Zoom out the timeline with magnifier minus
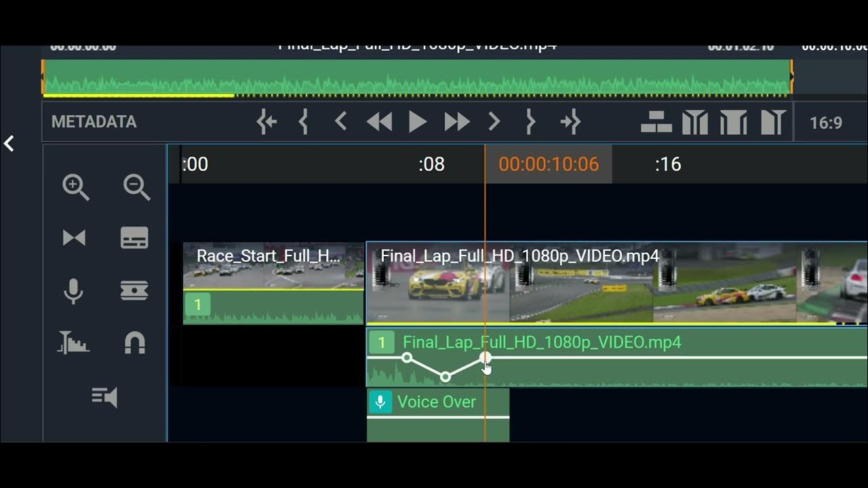This screenshot has height=488, width=868. click(136, 187)
